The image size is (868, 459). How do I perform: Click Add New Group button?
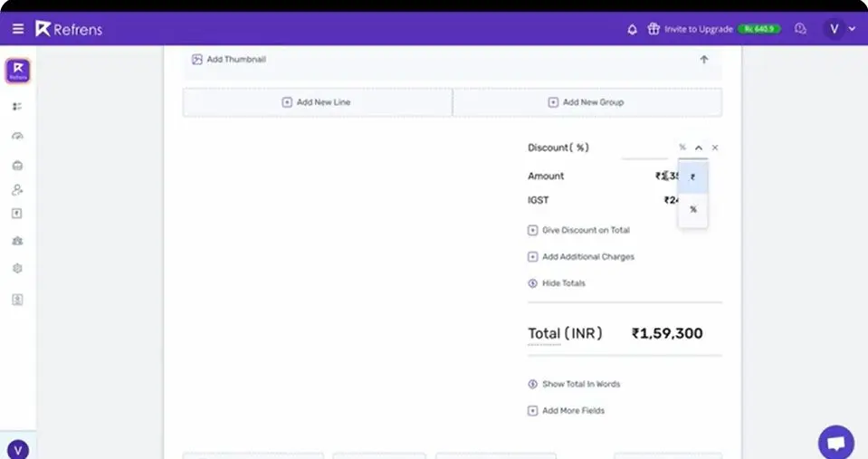pos(587,102)
